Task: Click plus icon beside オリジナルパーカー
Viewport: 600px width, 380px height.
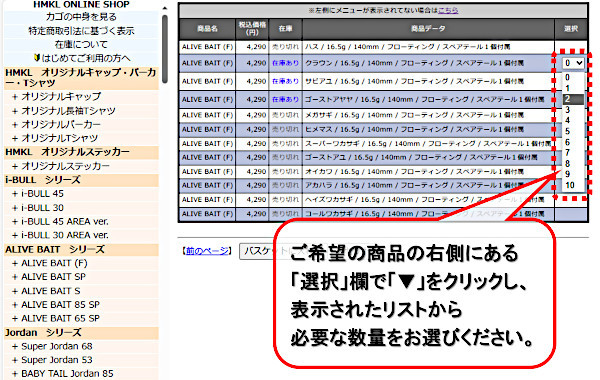Action: [x=15, y=125]
